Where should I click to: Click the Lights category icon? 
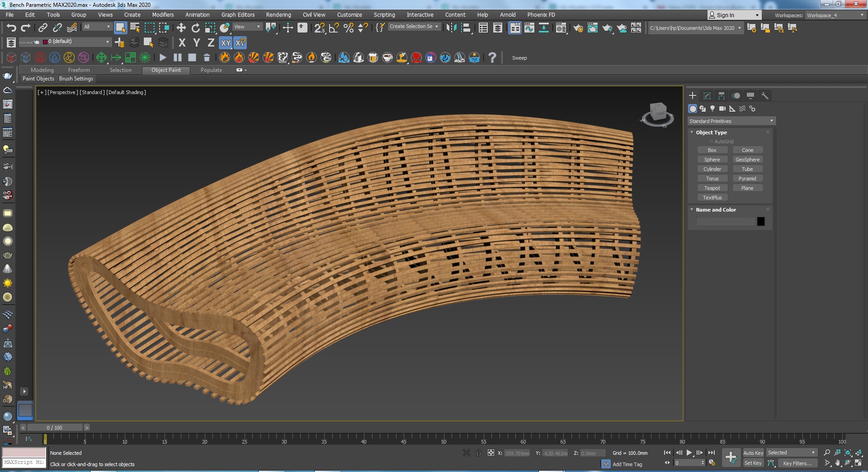pos(712,109)
